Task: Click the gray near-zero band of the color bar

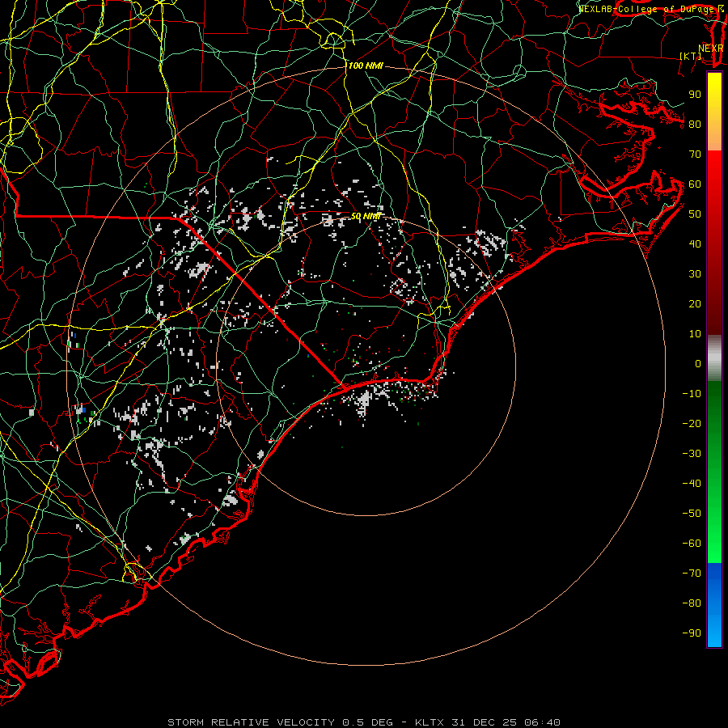Action: 714,358
